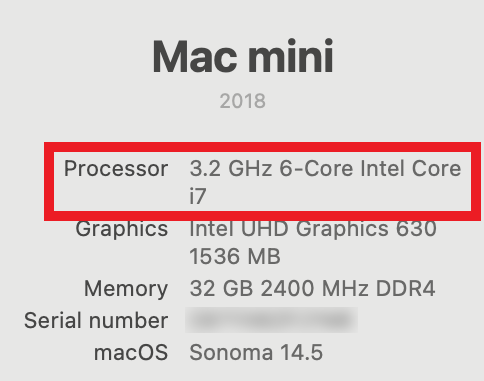
Task: Click the Serial number label
Action: [96, 321]
